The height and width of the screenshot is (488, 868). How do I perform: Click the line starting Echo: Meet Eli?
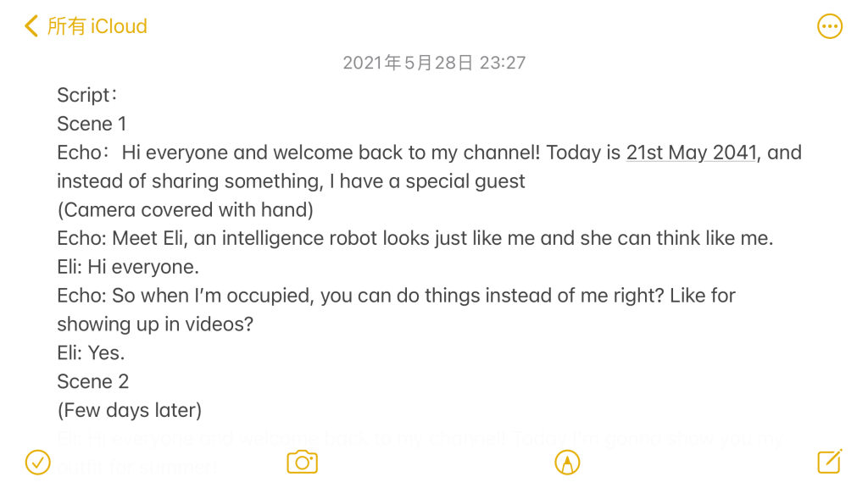(415, 238)
